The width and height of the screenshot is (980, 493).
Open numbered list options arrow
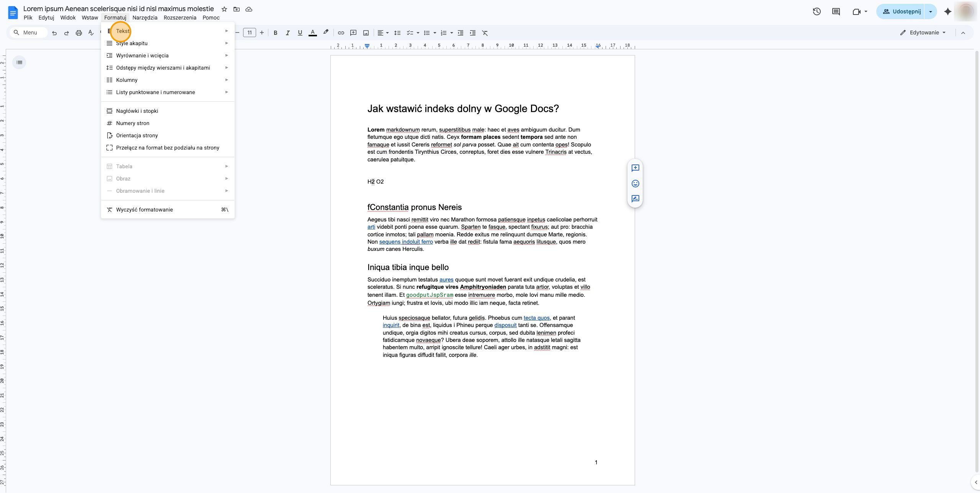[x=452, y=33]
